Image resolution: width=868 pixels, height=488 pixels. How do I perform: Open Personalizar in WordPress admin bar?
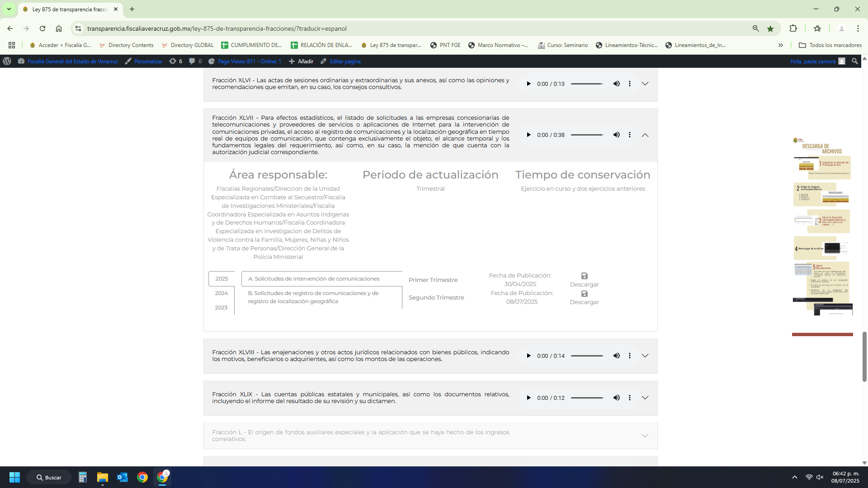[x=148, y=61]
